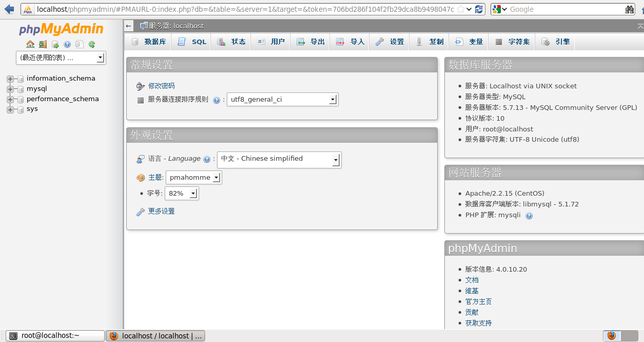Open the recently used tables dropdown
Screen dimensions: 644x342
61,58
